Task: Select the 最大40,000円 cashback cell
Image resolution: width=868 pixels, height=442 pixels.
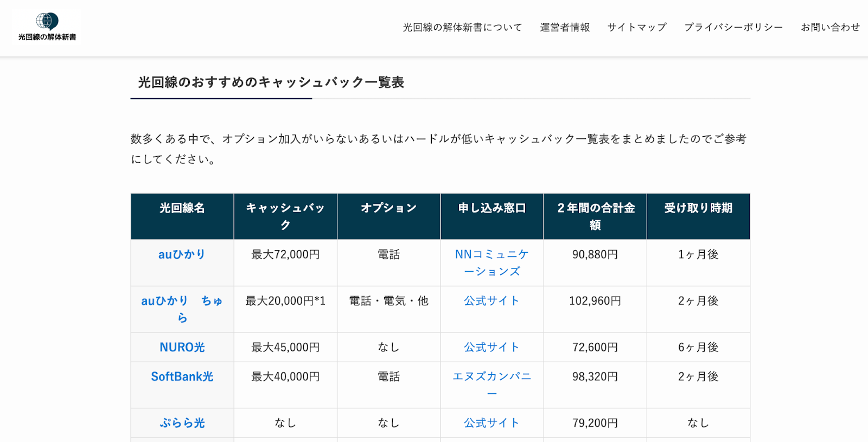Action: (x=285, y=385)
